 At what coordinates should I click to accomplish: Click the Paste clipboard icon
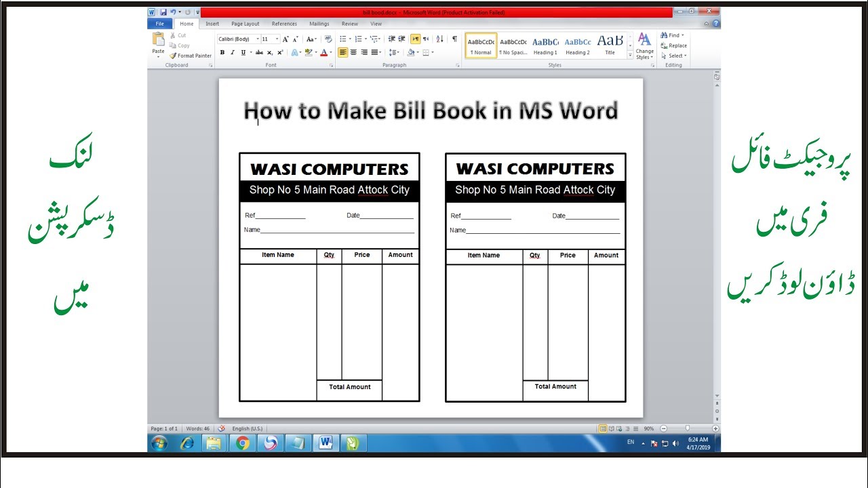coord(158,39)
